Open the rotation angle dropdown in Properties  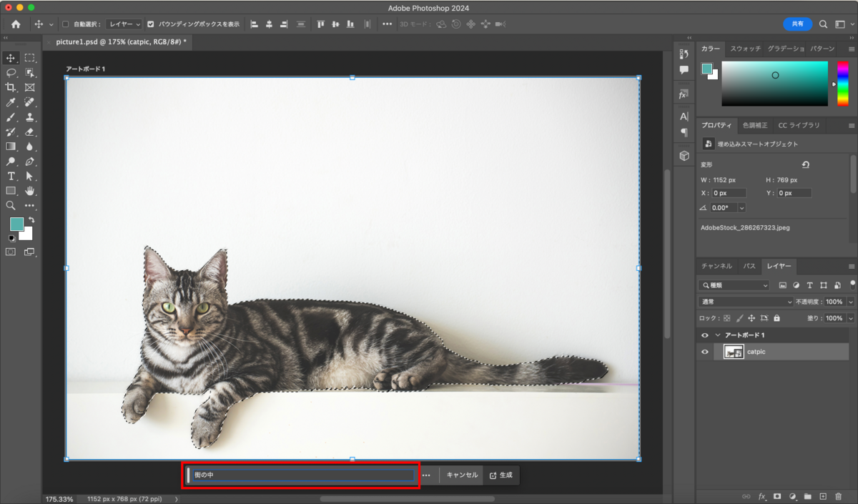tap(741, 207)
